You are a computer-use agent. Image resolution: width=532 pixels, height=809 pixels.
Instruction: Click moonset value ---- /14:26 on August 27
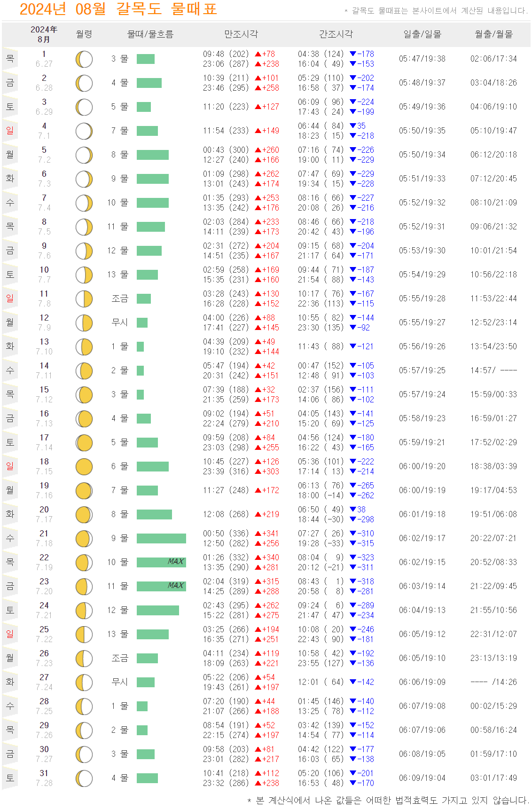(x=493, y=682)
